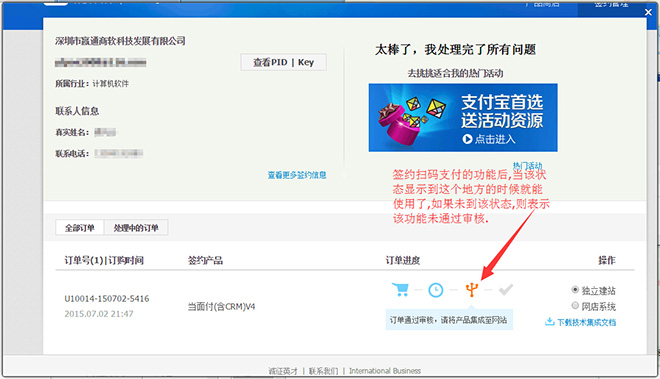Click the order time 2015.07.02 21:47
The width and height of the screenshot is (660, 379).
tap(98, 314)
